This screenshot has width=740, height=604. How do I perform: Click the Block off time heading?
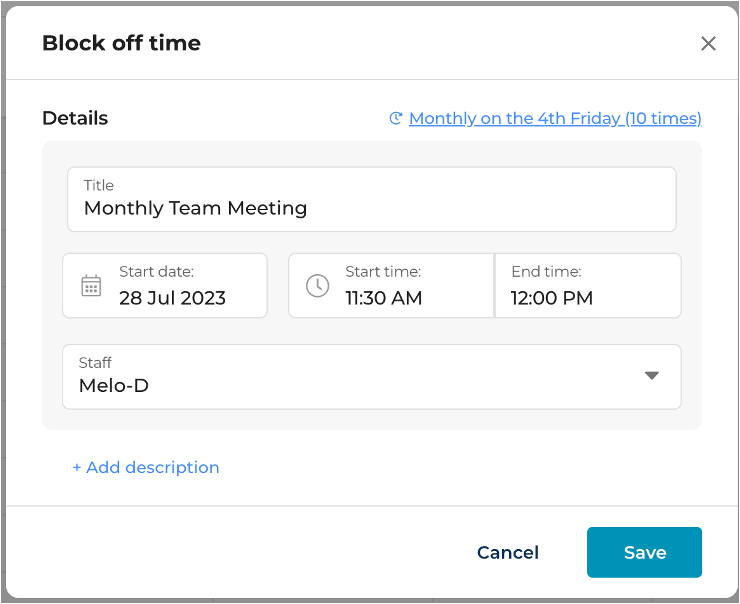pos(121,43)
